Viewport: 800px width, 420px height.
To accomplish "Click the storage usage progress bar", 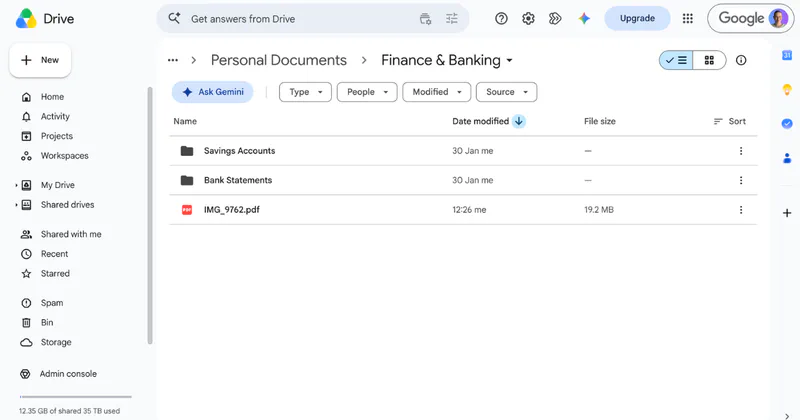I will 76,397.
